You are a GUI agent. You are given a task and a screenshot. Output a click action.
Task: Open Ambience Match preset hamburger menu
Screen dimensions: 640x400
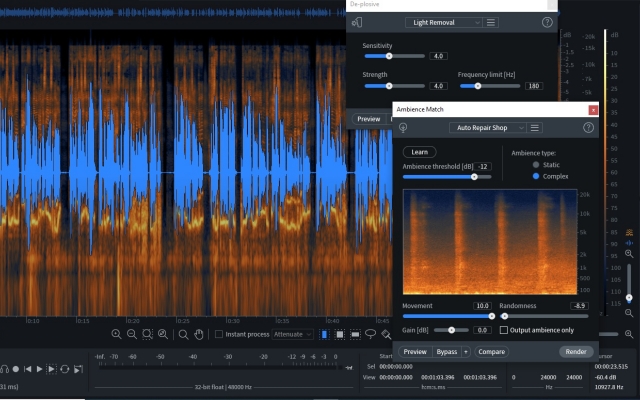coord(534,128)
